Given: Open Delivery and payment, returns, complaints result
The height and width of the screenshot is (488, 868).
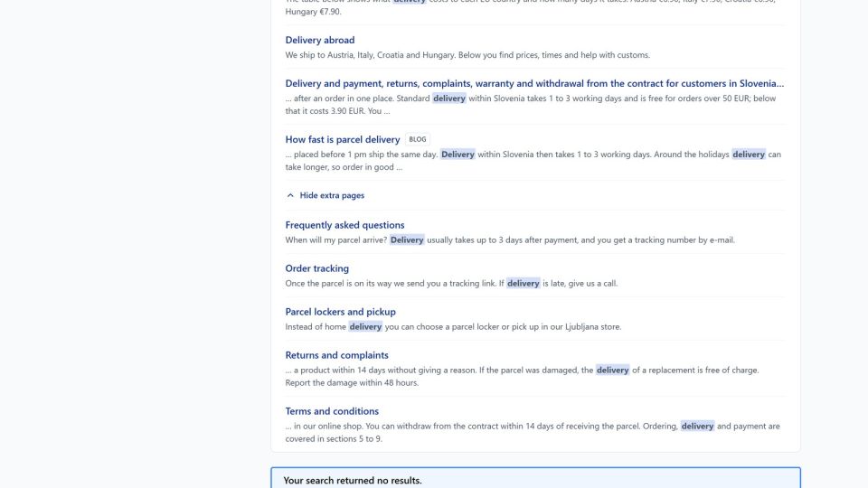Looking at the screenshot, I should [x=534, y=83].
